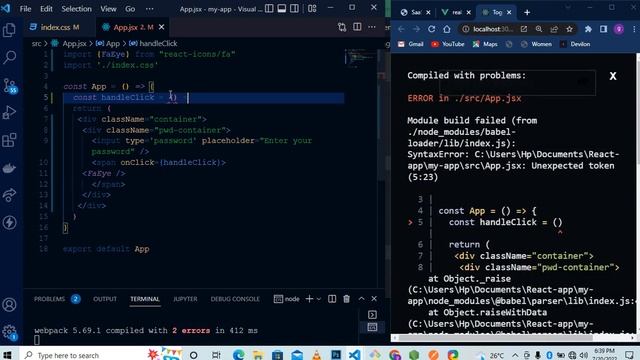Bookmark this page with star icon
640x360 pixels.
click(x=569, y=29)
